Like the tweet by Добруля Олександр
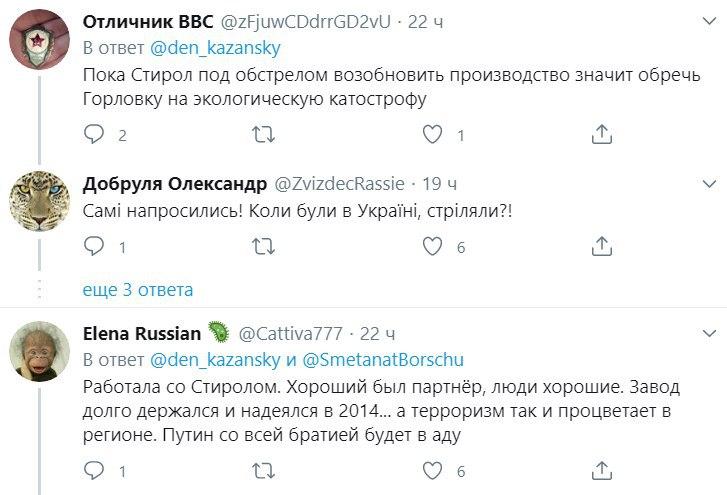 pyautogui.click(x=433, y=246)
